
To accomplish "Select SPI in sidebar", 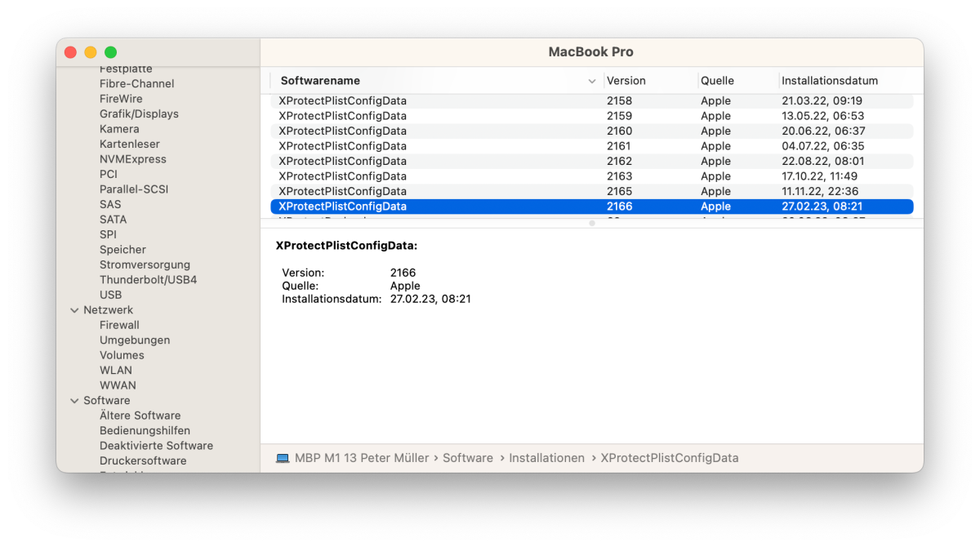I will click(108, 234).
